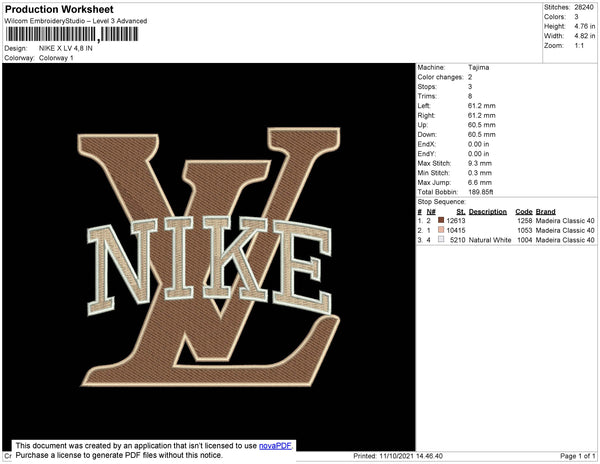600x464 pixels.
Task: Click the Natural White swatch 5210
Action: click(441, 239)
